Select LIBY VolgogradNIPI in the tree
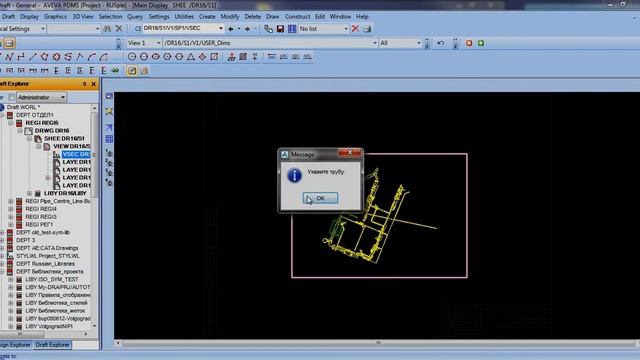 pyautogui.click(x=49, y=327)
